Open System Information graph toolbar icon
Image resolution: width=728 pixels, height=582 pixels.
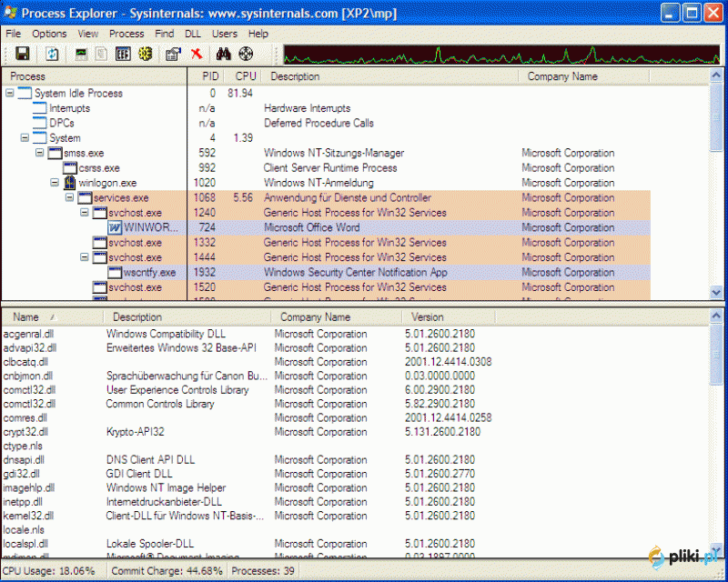pyautogui.click(x=81, y=54)
